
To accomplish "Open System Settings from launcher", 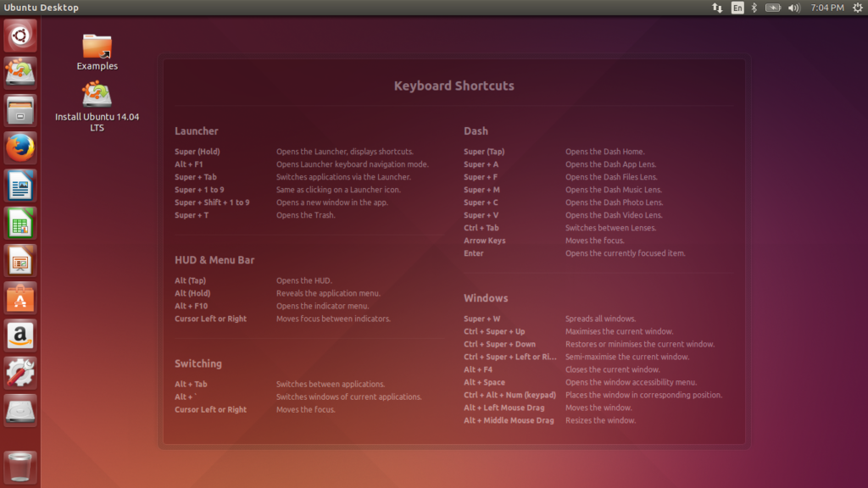I will tap(20, 373).
